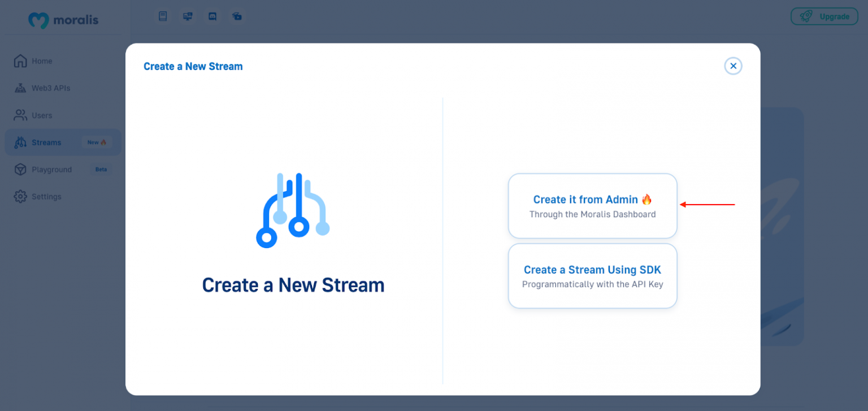Open Moralis Academy via graduation cap icon
This screenshot has height=411, width=868.
point(237,16)
